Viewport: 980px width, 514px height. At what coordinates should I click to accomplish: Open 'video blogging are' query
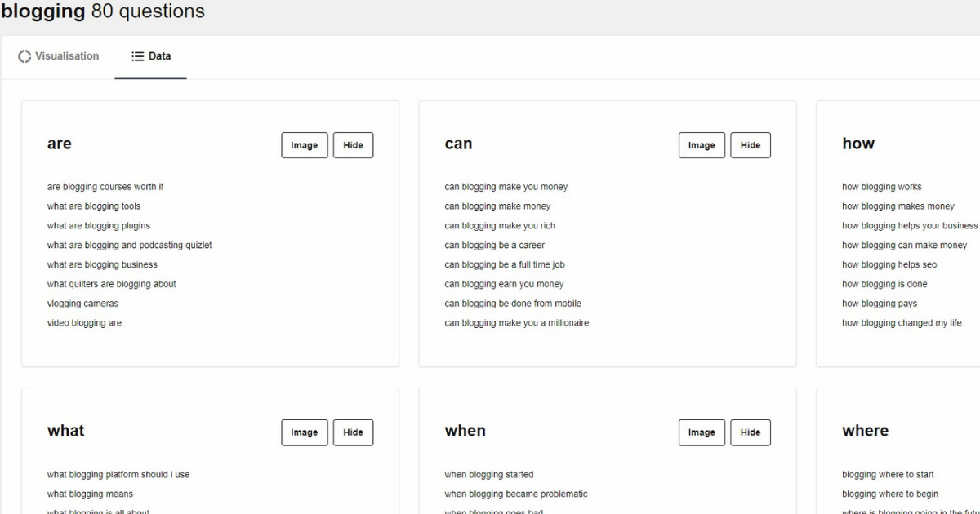[84, 323]
